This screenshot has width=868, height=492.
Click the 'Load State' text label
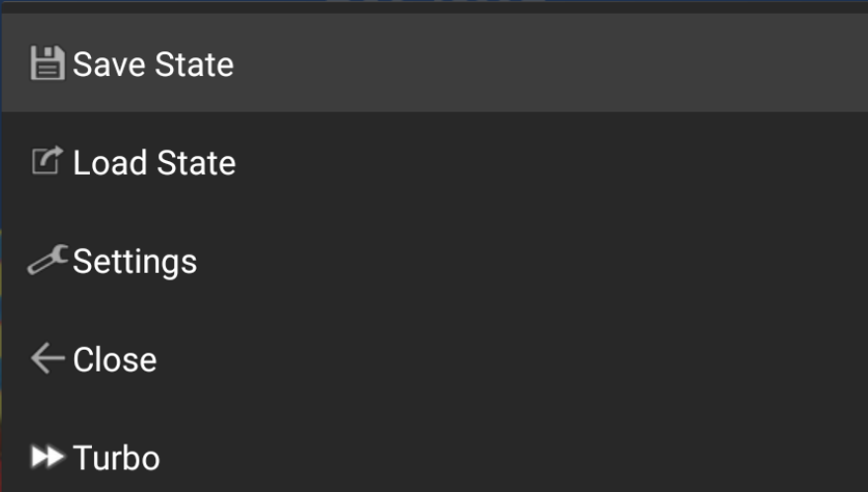coord(154,163)
